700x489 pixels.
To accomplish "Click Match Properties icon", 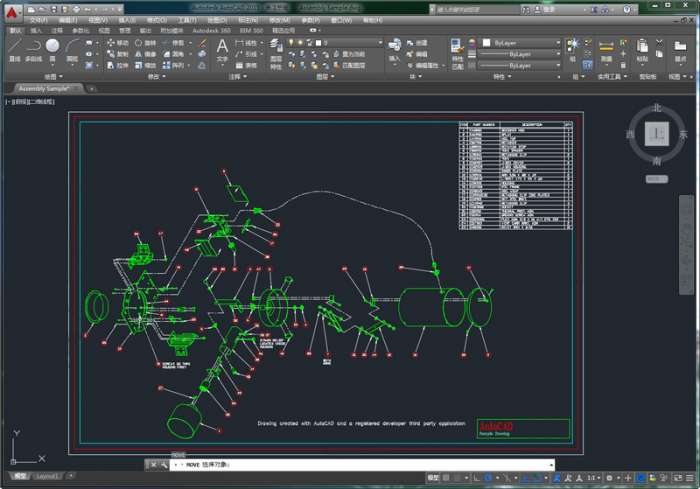I will [x=457, y=54].
